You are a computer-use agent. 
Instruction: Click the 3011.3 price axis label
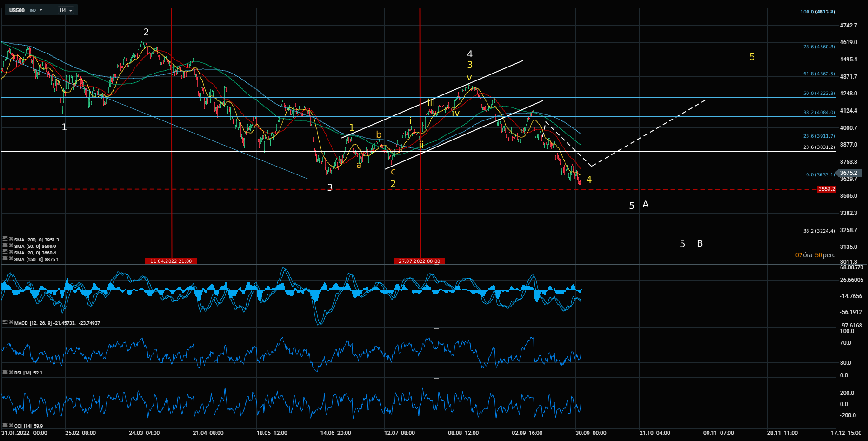click(848, 262)
